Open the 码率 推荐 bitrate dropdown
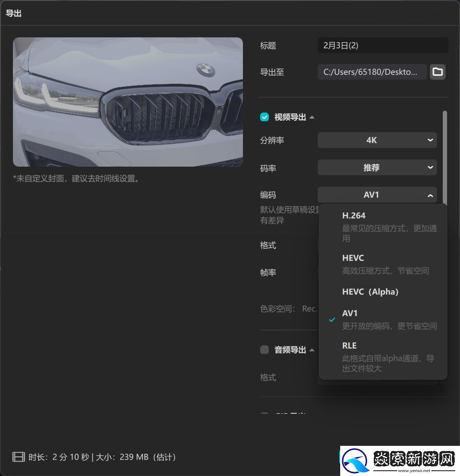Viewport: 460px width, 476px height. 377,168
